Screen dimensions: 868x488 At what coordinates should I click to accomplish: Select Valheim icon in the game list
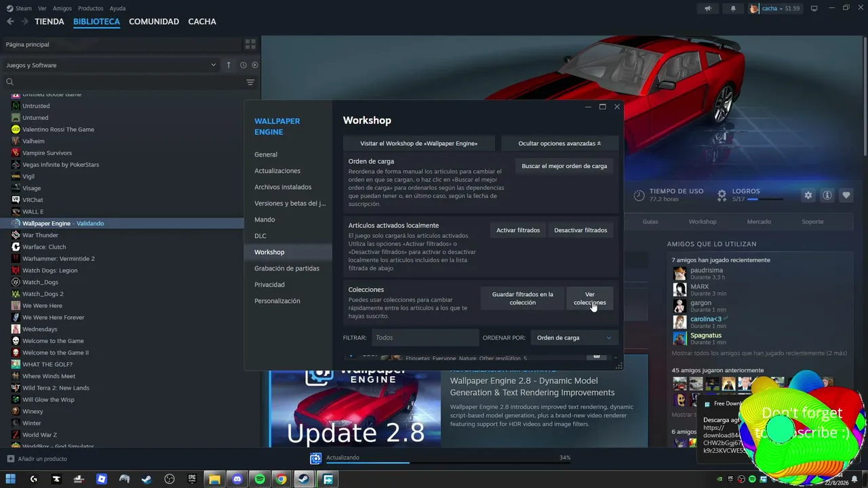coord(16,141)
